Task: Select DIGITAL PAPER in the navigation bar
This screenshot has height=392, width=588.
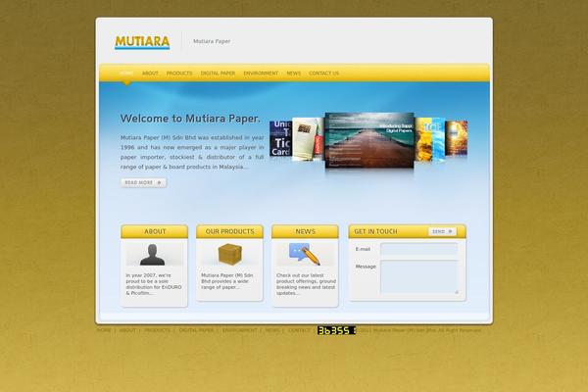Action: [218, 73]
